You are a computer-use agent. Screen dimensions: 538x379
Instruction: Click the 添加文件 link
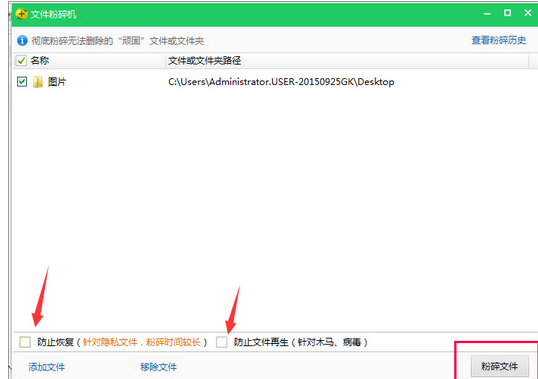click(46, 367)
